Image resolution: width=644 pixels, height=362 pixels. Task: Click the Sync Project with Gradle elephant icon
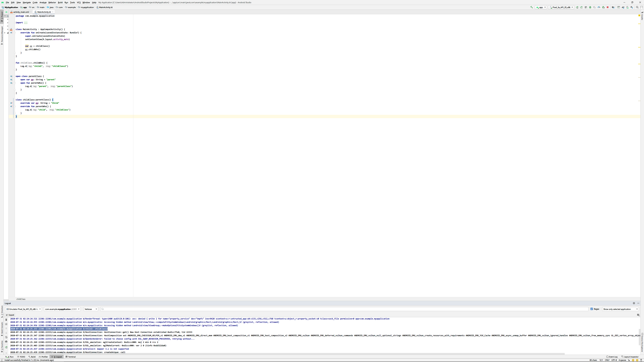(x=623, y=7)
